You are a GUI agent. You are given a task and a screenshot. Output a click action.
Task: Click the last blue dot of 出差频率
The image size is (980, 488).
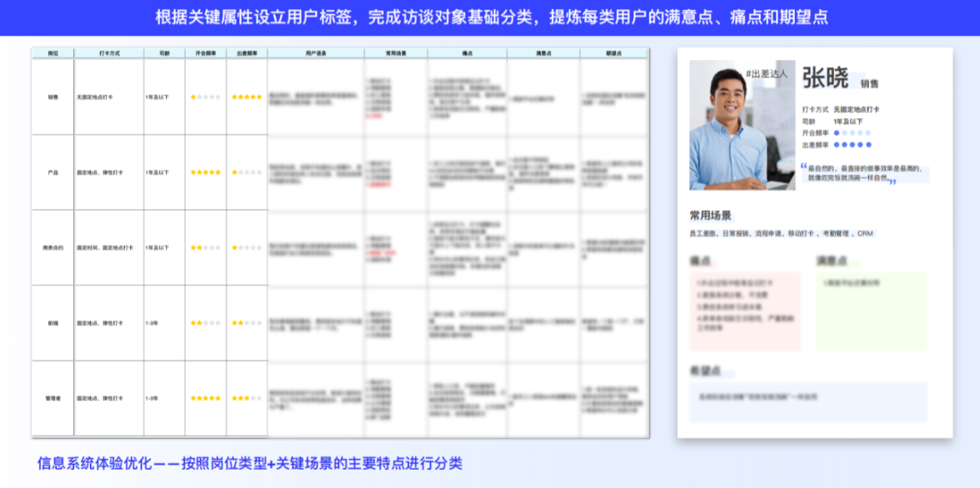(x=868, y=144)
